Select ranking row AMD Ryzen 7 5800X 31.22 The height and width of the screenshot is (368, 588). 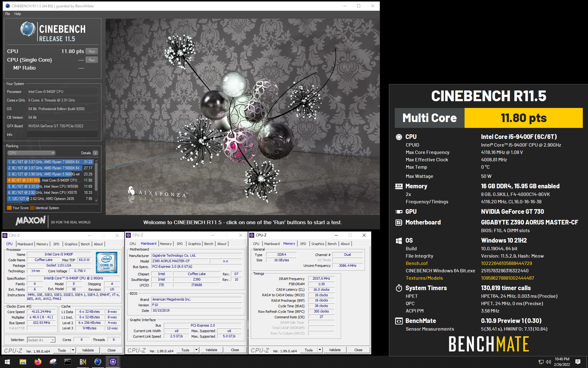point(51,162)
